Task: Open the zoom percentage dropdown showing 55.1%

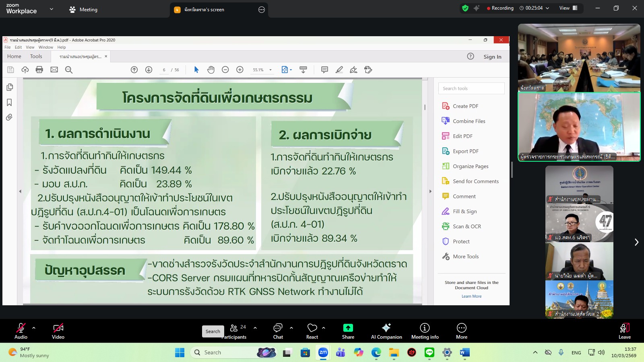Action: pos(262,70)
